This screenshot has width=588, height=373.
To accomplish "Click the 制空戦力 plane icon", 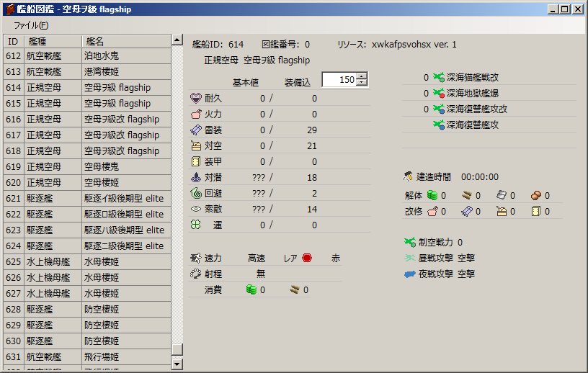I will pyautogui.click(x=410, y=243).
